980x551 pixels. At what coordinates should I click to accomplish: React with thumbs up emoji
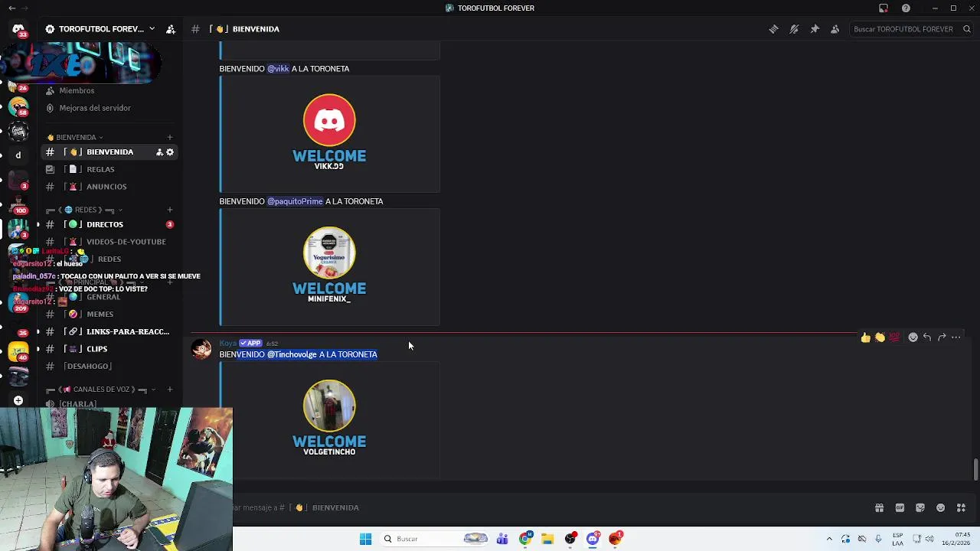tap(866, 337)
